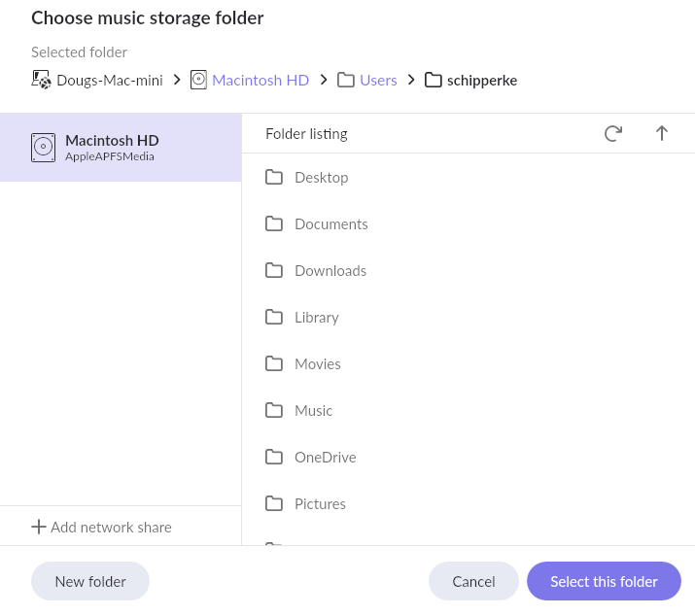This screenshot has width=695, height=616.
Task: Click the Desktop folder icon
Action: click(274, 177)
